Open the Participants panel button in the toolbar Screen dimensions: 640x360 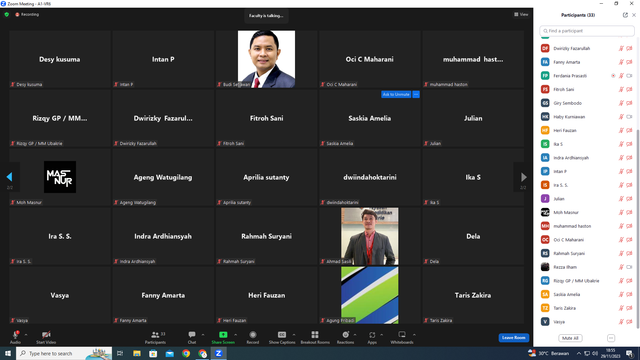[x=156, y=337]
